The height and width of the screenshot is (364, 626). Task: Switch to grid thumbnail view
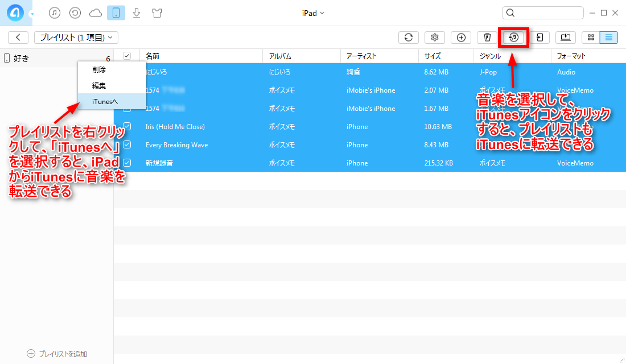coord(591,38)
